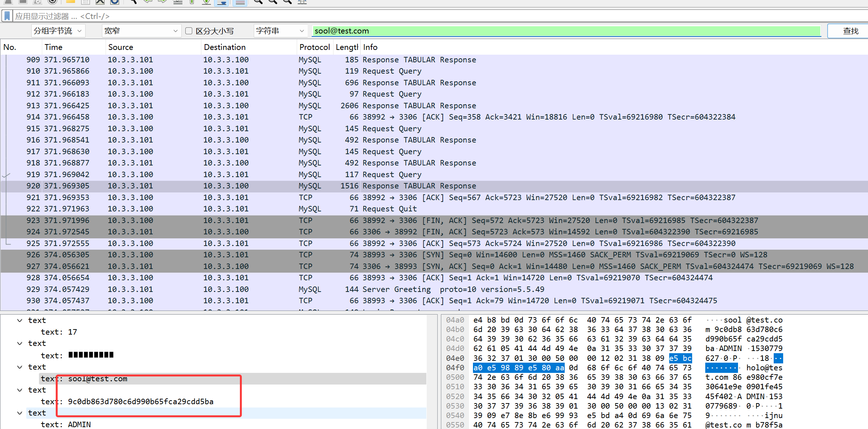This screenshot has width=868, height=429.
Task: Select the masked black squares text field
Action: pyautogui.click(x=77, y=355)
